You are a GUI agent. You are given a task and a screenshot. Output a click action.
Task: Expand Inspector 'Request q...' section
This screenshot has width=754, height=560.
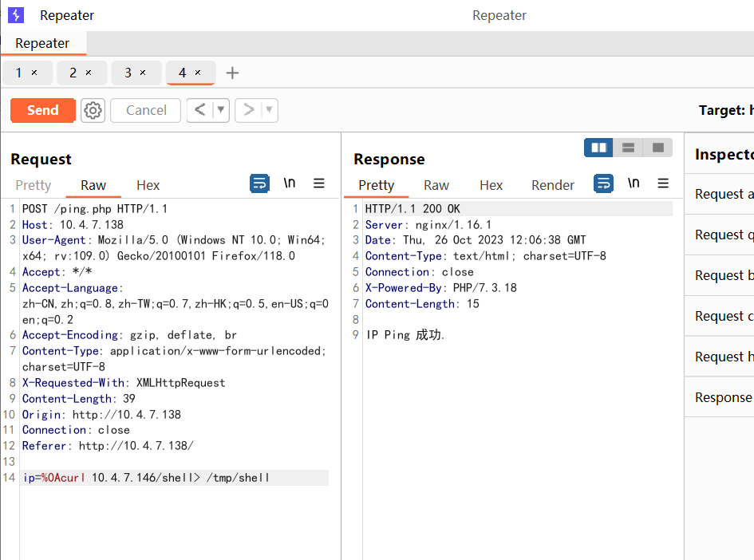coord(720,235)
